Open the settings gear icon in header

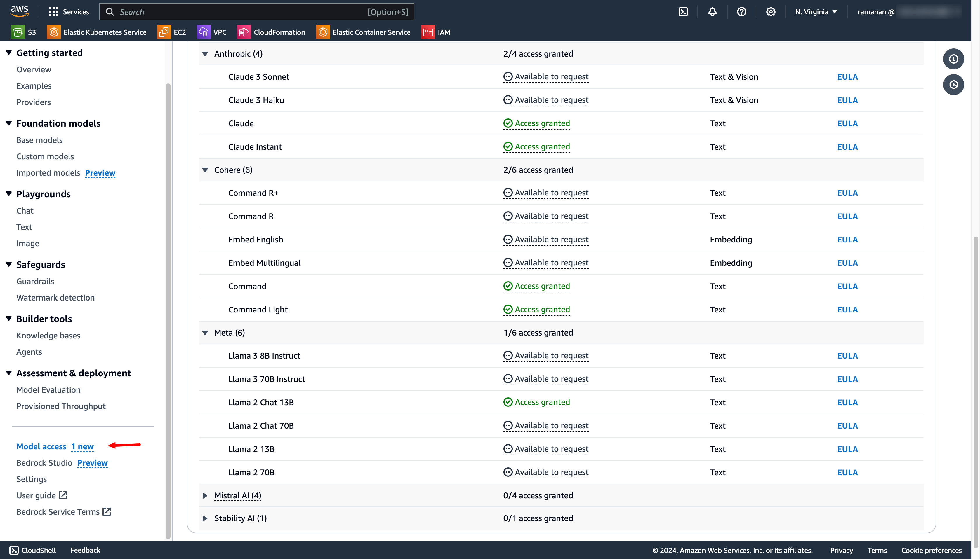coord(770,12)
